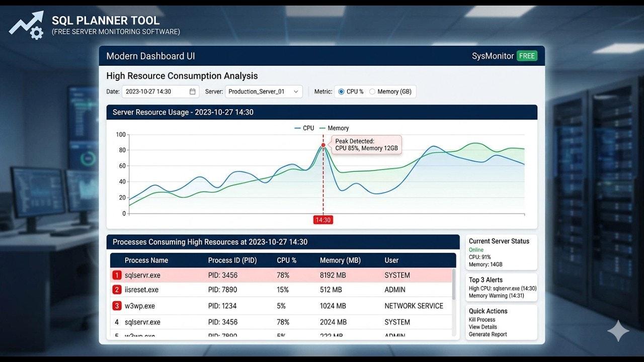The width and height of the screenshot is (644, 362).
Task: Switch the metric to Memory (GB)
Action: (372, 92)
